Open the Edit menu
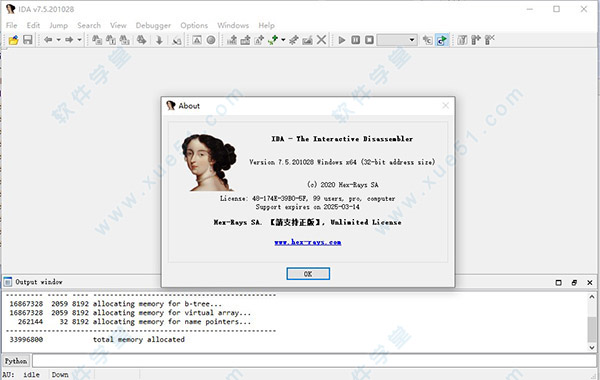600x380 pixels. [33, 25]
